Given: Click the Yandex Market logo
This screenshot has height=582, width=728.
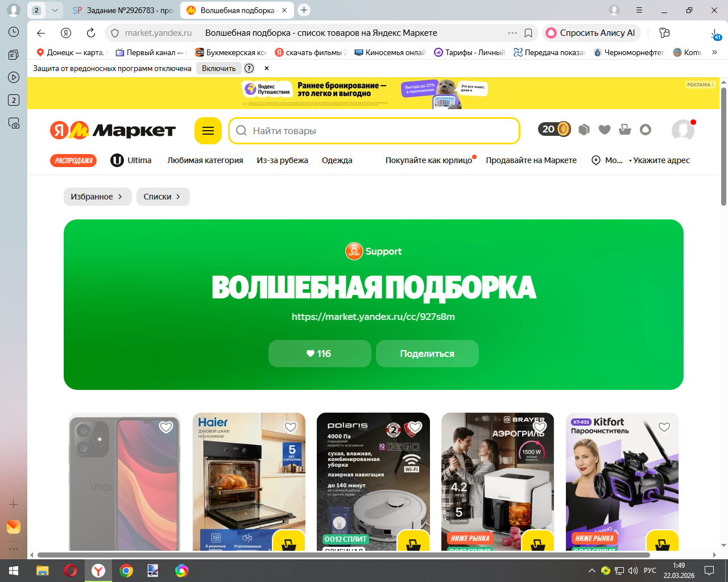Looking at the screenshot, I should (113, 130).
